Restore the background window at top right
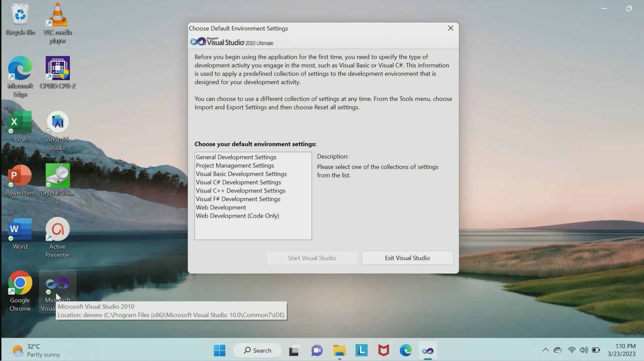Viewport: 644px width, 361px height. point(629,8)
